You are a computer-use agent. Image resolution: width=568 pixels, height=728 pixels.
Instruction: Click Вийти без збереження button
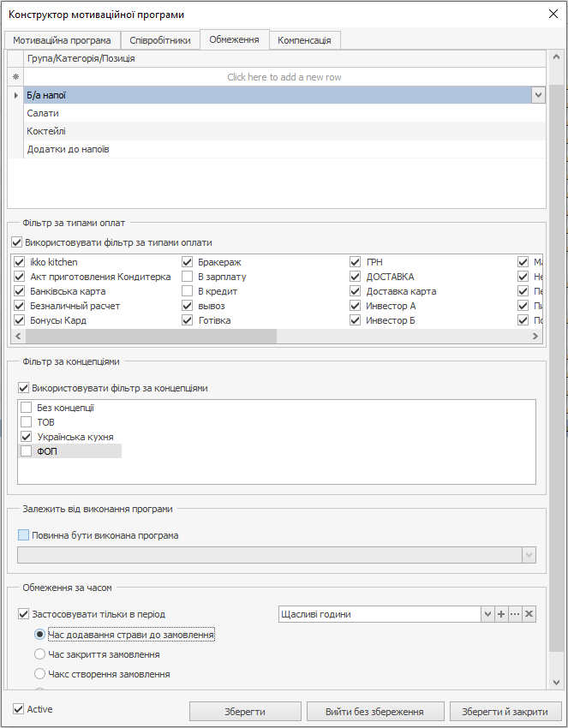point(375,712)
